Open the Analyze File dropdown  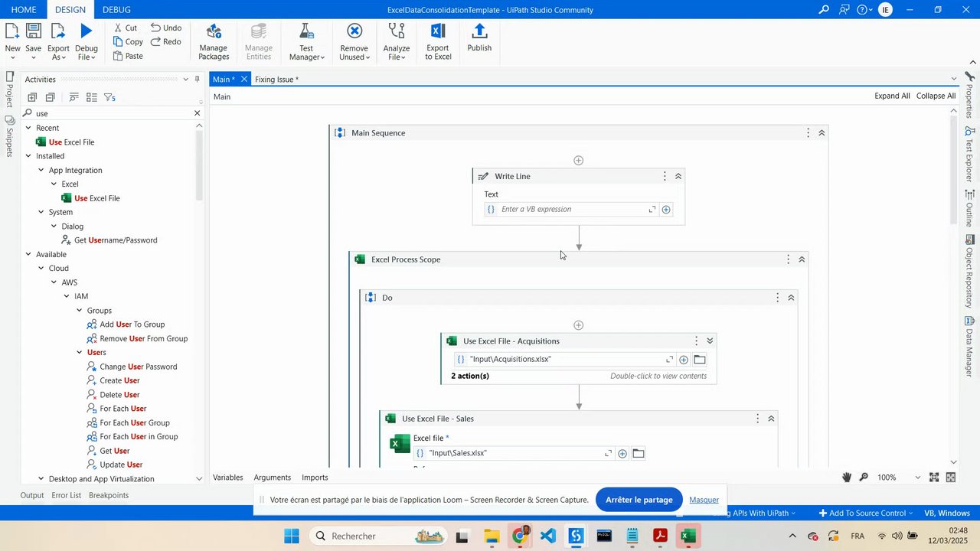397,41
